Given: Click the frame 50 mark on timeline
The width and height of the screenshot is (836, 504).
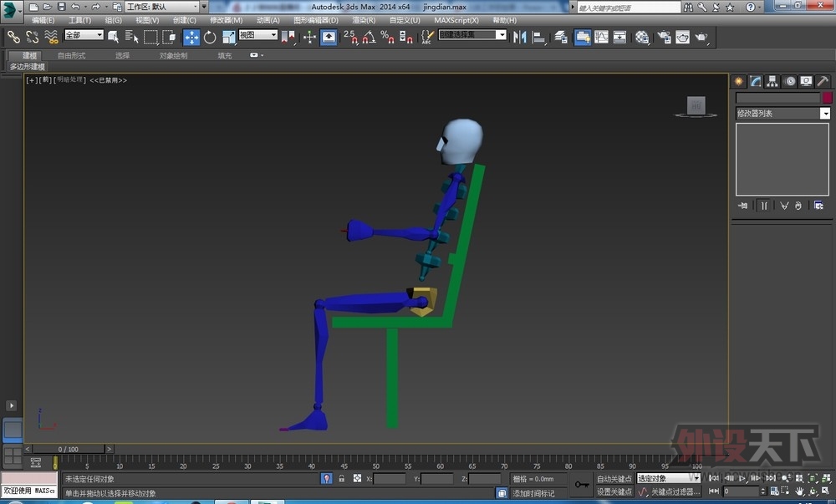Looking at the screenshot, I should point(376,465).
